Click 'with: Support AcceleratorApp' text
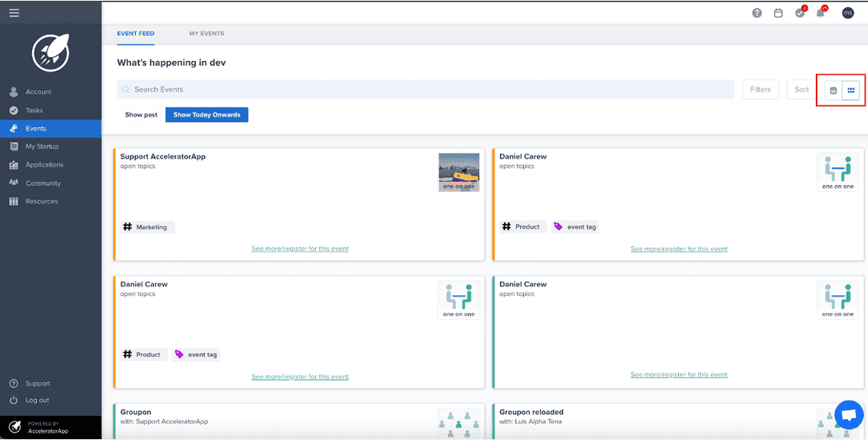 [x=165, y=421]
